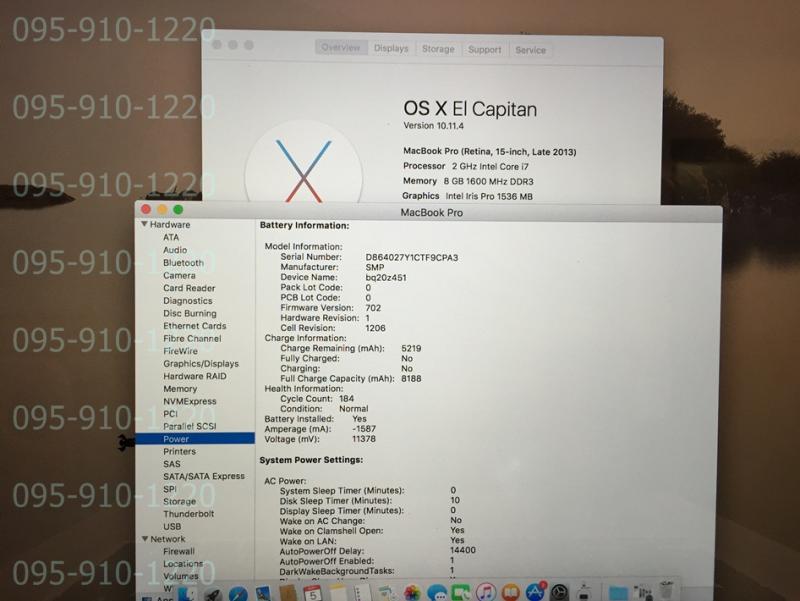The height and width of the screenshot is (601, 800).
Task: Open Launchpad rocket icon in the Dock
Action: tap(213, 594)
